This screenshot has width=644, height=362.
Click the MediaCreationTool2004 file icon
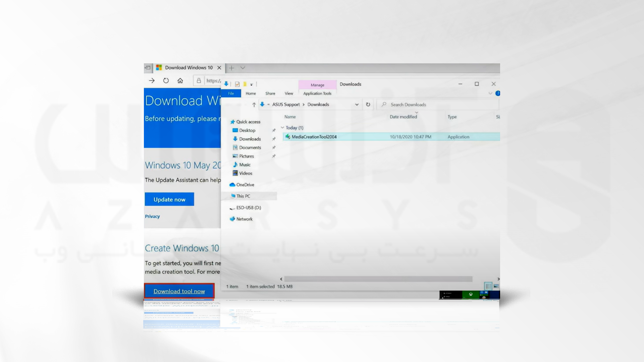(287, 137)
